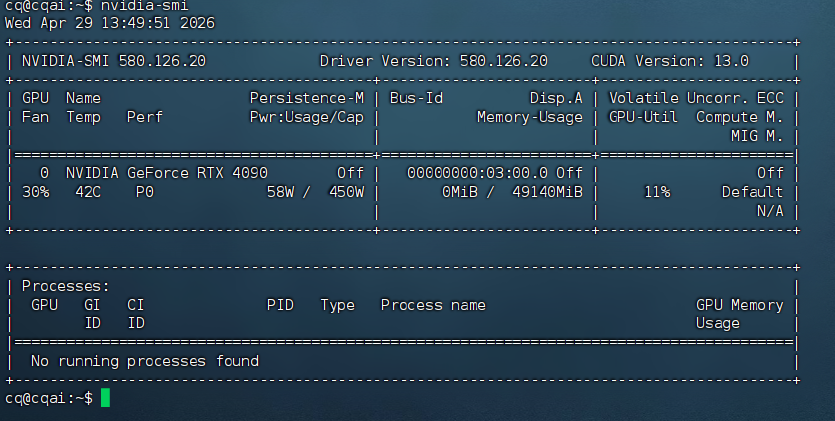Click the power cap "450W"
835x421 pixels.
(x=346, y=192)
